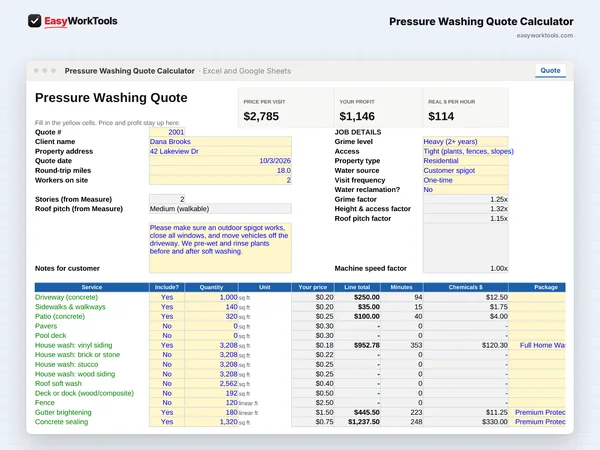Click the Stories (from Measure) value 2

pos(167,199)
